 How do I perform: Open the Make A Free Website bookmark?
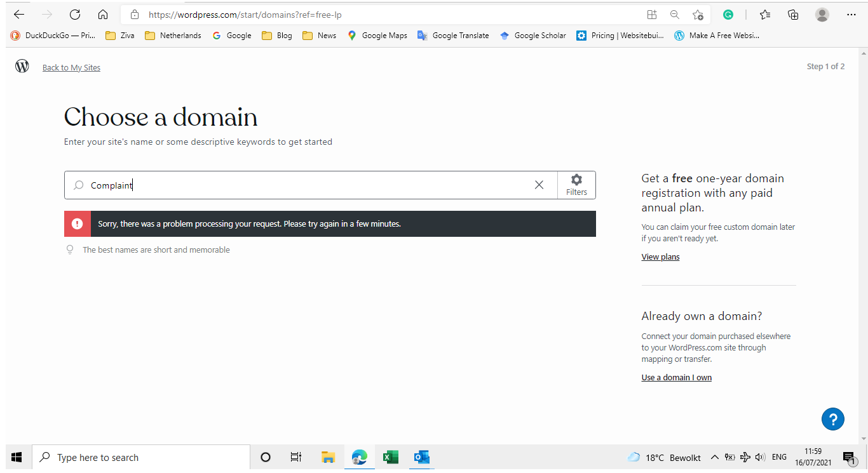(x=717, y=36)
